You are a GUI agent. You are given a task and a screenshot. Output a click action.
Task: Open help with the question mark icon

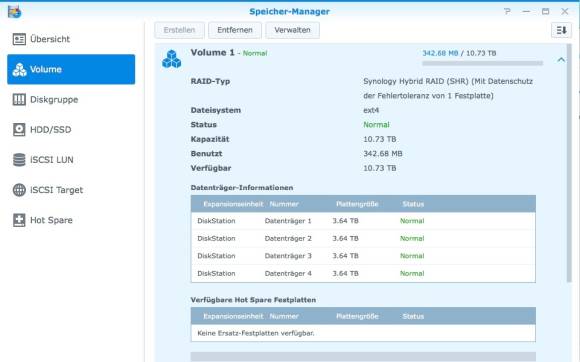tap(507, 11)
